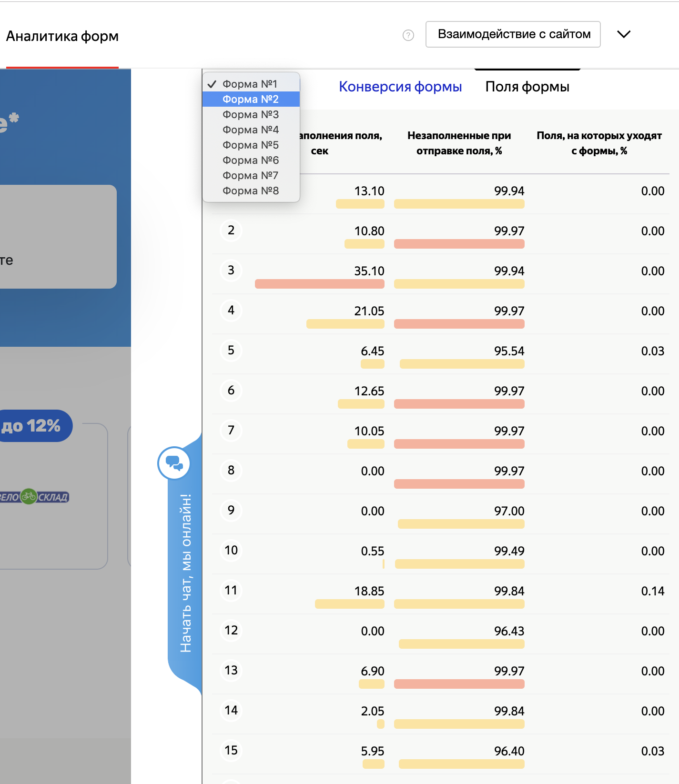679x784 pixels.
Task: Choose Форма №4 in the dropdown list
Action: pyautogui.click(x=251, y=130)
